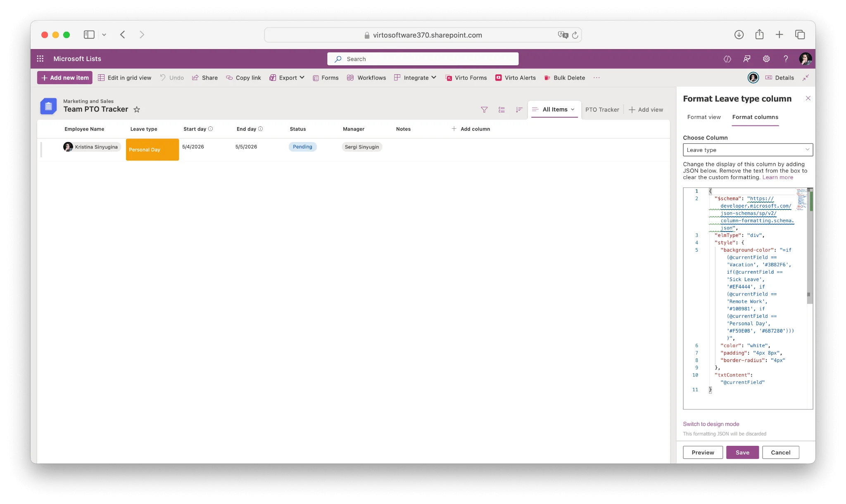846x504 pixels.
Task: Open the Export dropdown
Action: pos(287,78)
